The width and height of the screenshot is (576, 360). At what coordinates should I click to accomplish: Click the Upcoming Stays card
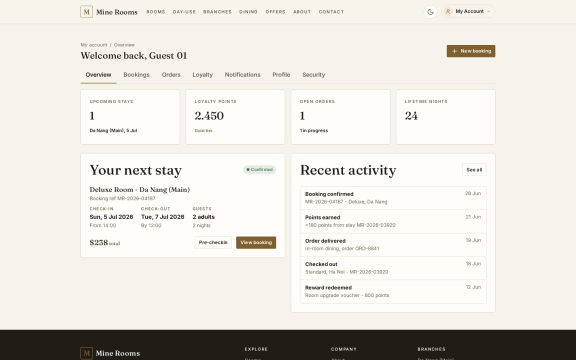pos(130,117)
